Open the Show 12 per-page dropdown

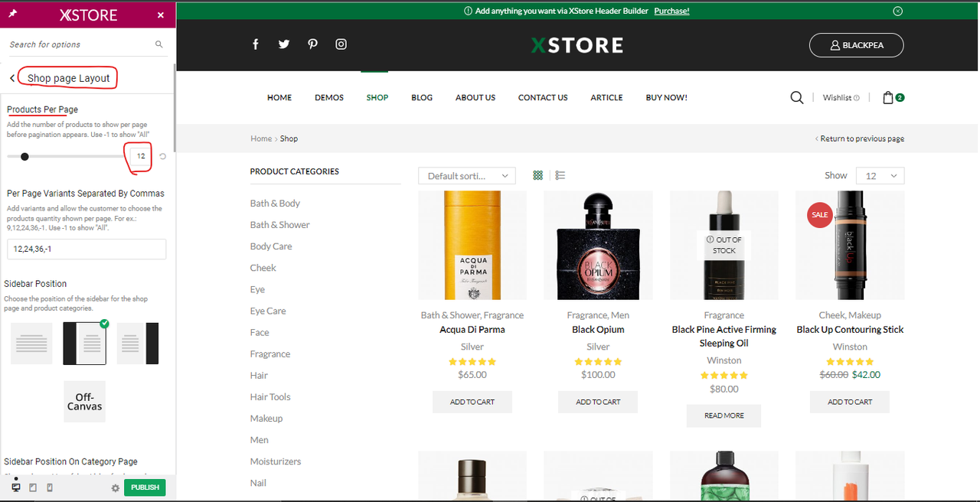click(880, 176)
